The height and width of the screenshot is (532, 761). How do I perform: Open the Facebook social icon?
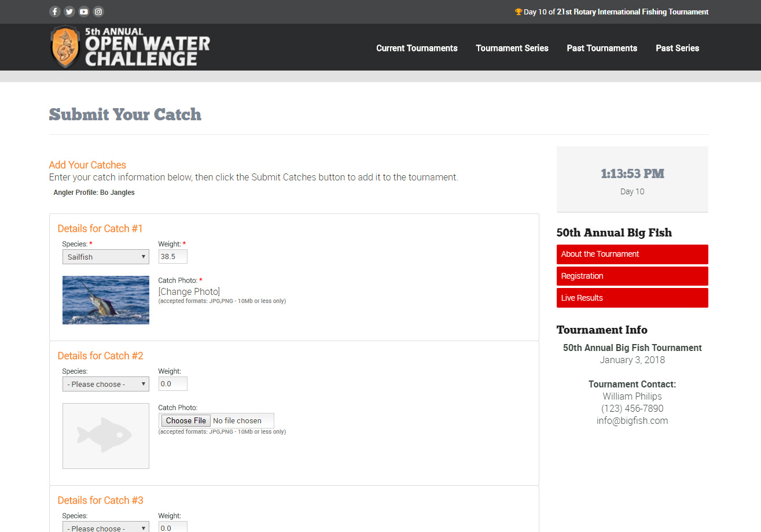(x=55, y=12)
